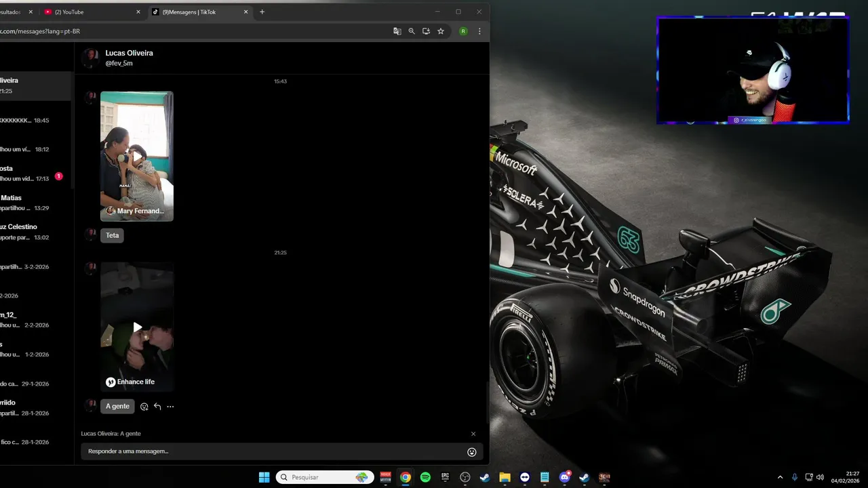
Task: Open the volume speaker icon in tray
Action: (x=821, y=477)
